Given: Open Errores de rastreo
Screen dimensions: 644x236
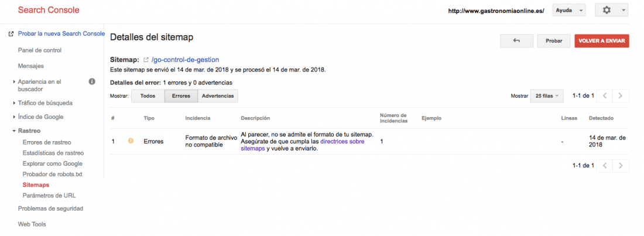Looking at the screenshot, I should coord(47,142).
